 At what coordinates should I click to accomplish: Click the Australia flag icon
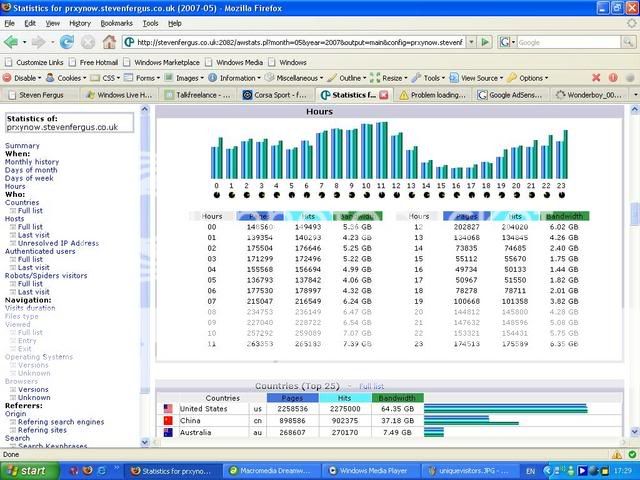[x=169, y=434]
